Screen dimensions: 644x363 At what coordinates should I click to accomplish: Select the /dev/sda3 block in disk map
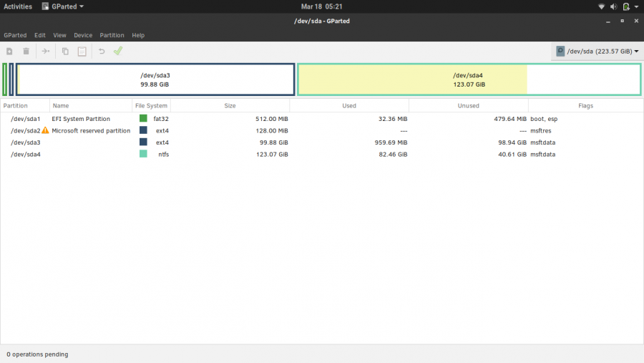[x=155, y=79]
